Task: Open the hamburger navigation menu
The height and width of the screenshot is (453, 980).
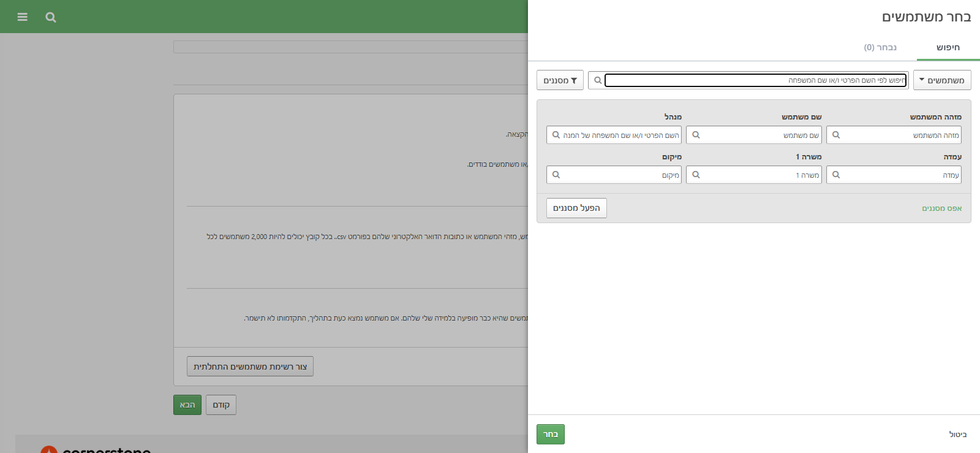Action: click(x=23, y=17)
